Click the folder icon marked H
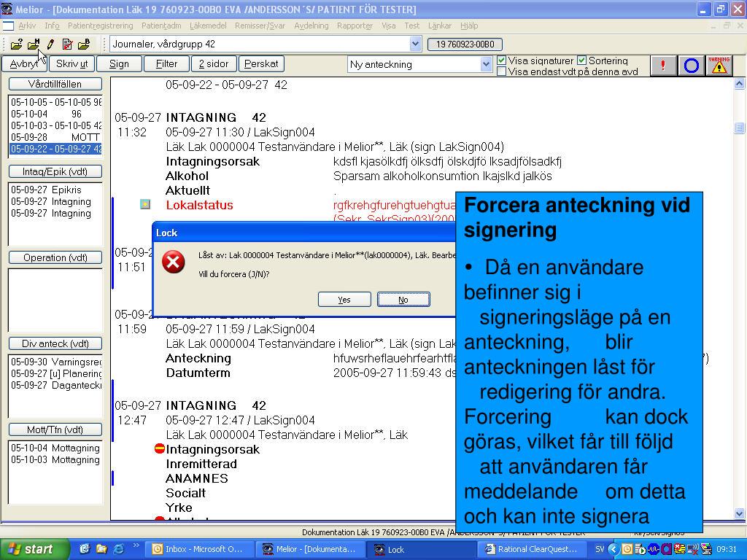Image resolution: width=747 pixels, height=560 pixels. 34,44
